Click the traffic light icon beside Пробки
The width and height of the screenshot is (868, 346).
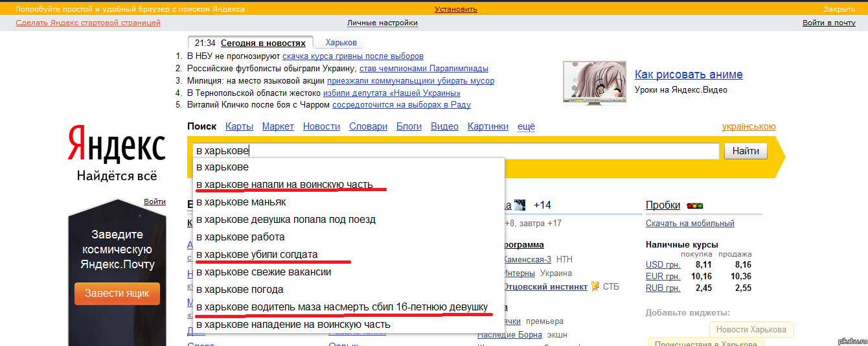click(694, 206)
